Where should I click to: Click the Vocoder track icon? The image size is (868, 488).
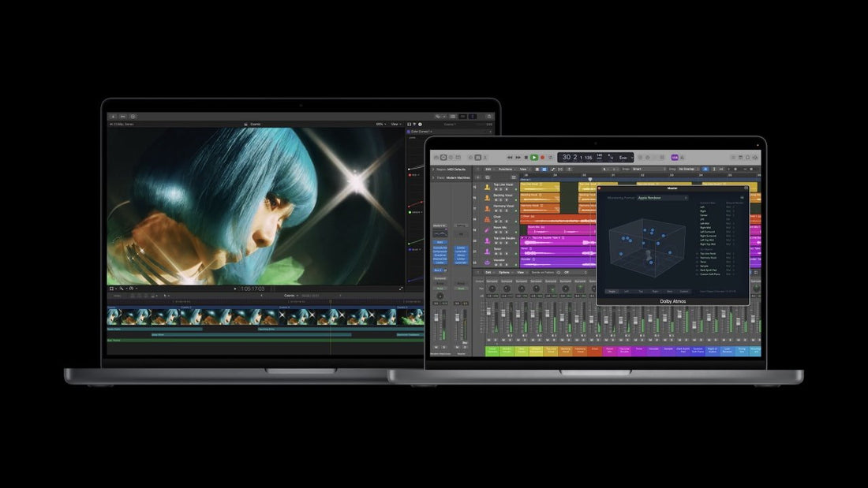click(x=487, y=263)
